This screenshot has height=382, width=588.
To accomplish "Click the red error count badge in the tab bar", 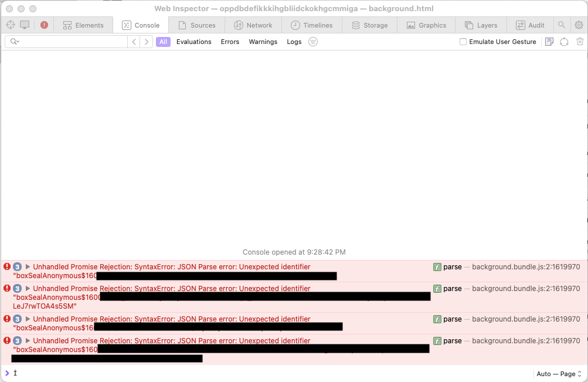I will pyautogui.click(x=45, y=25).
